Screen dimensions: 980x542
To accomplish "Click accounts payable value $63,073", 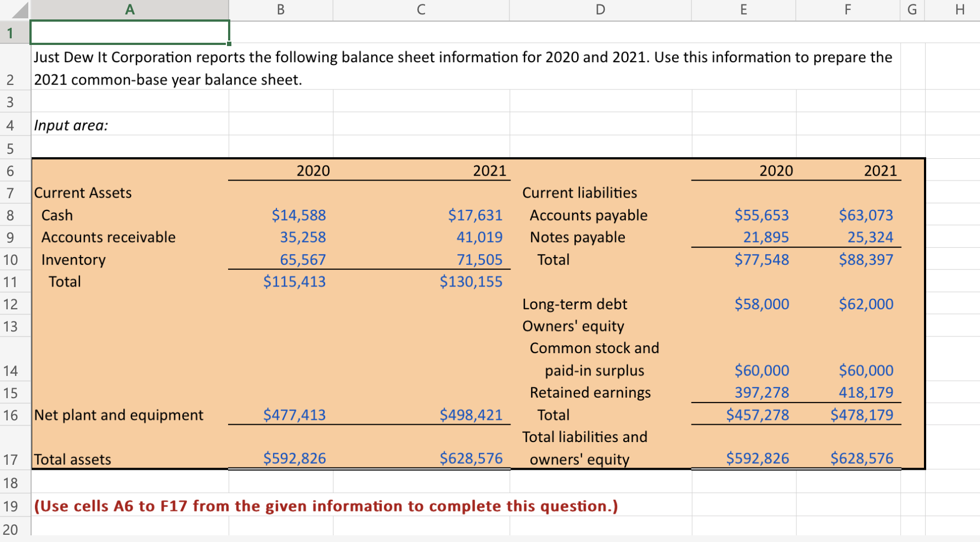I will [x=866, y=215].
